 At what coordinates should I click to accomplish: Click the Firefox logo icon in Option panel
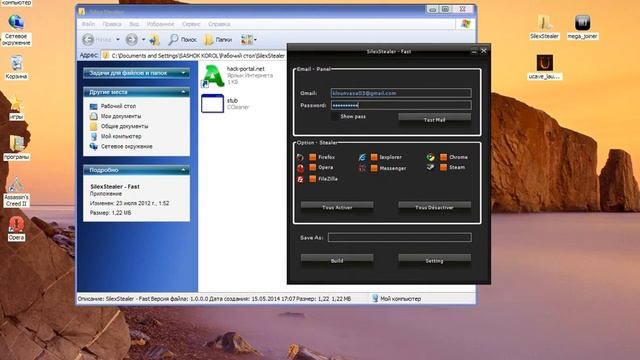[300, 158]
